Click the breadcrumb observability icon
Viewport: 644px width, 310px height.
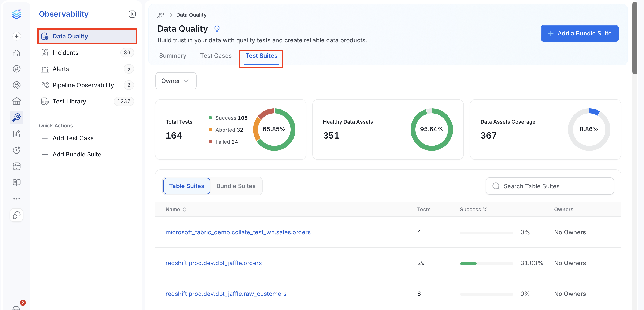pos(161,15)
